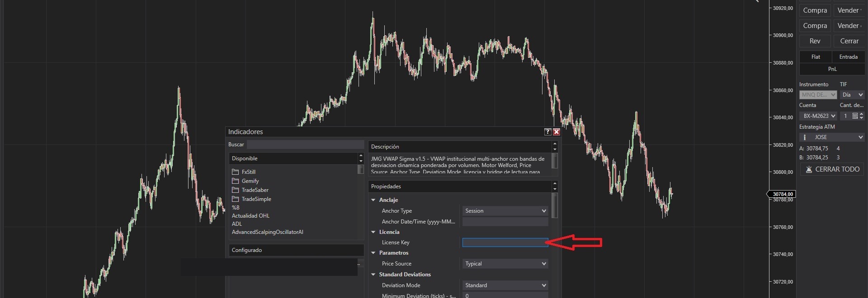Image resolution: width=868 pixels, height=298 pixels.
Task: Open the FxStill folder
Action: 244,172
